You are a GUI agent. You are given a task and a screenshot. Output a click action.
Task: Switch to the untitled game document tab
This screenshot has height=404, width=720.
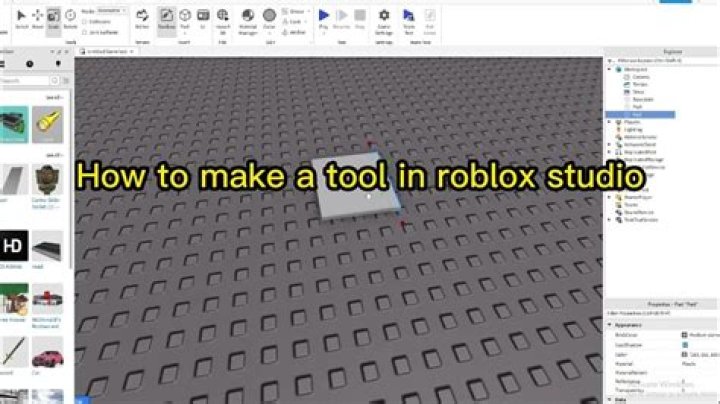[107, 51]
